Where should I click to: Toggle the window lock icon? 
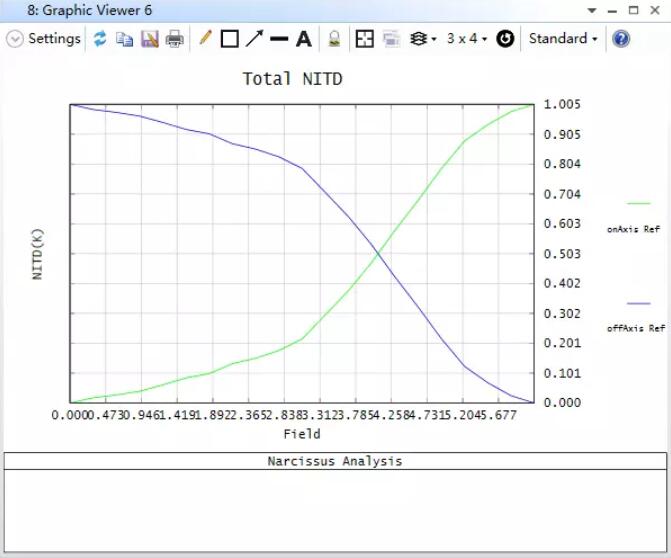pyautogui.click(x=335, y=39)
